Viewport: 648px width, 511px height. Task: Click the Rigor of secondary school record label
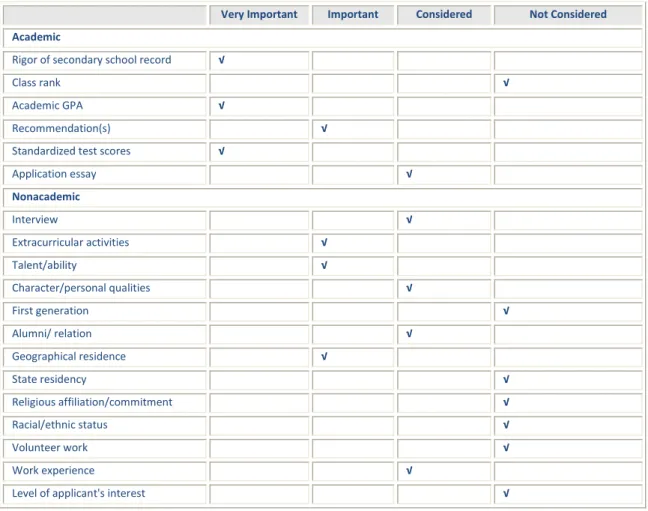(x=91, y=60)
